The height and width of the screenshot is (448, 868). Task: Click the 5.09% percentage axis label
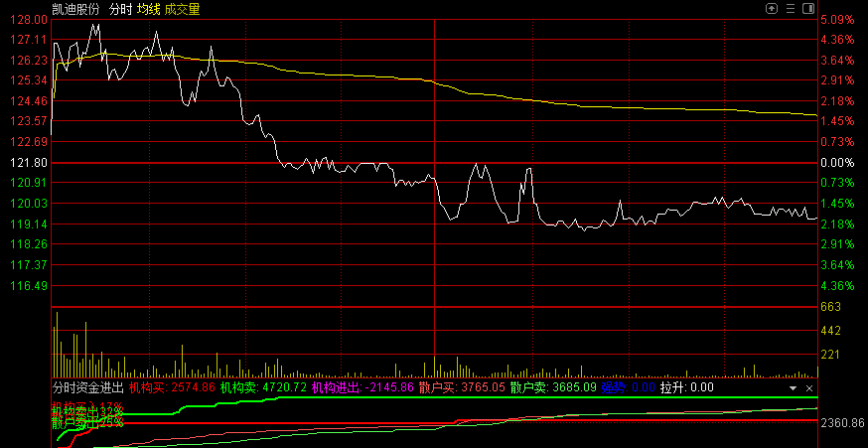837,20
